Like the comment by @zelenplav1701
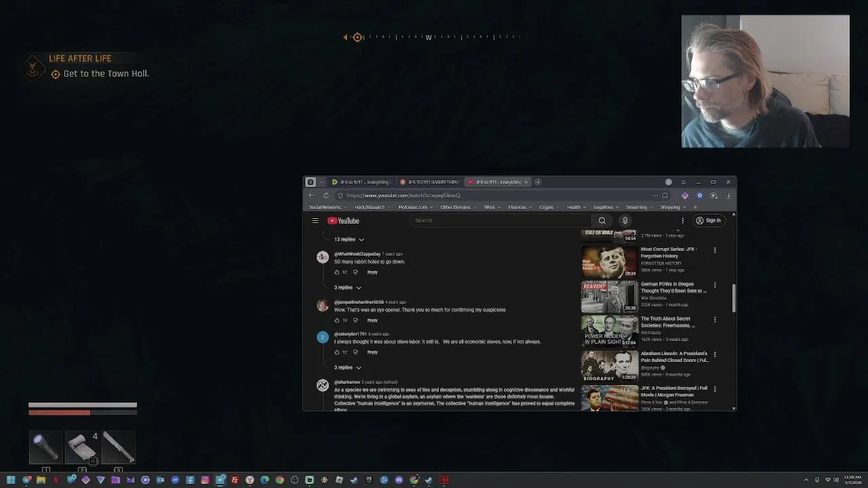This screenshot has height=488, width=868. point(336,352)
